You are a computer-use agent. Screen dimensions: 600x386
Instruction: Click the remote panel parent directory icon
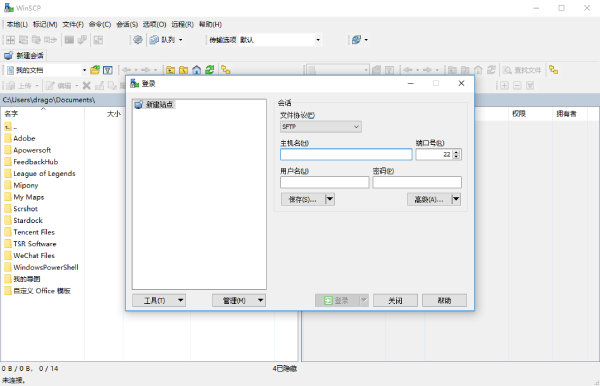452,70
